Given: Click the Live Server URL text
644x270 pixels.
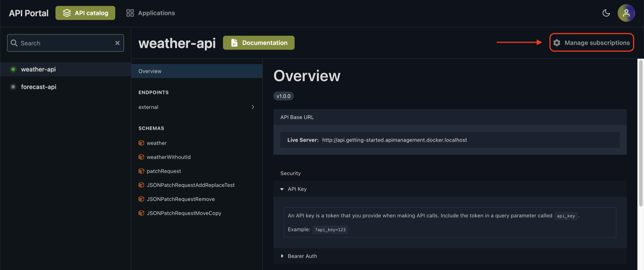Looking at the screenshot, I should [x=394, y=140].
